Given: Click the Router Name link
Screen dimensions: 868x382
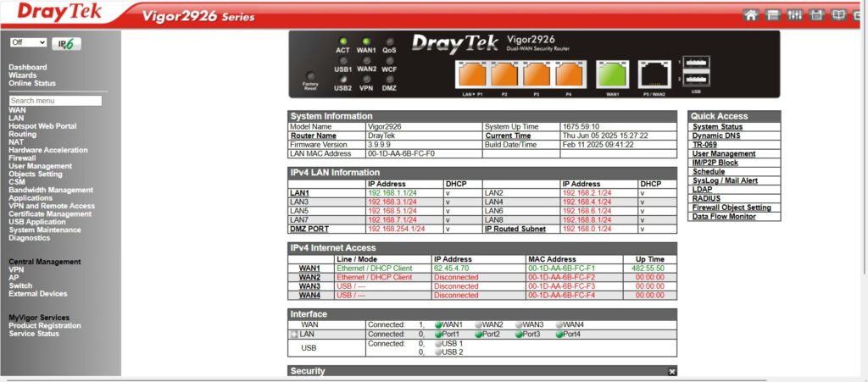Looking at the screenshot, I should pyautogui.click(x=313, y=136).
